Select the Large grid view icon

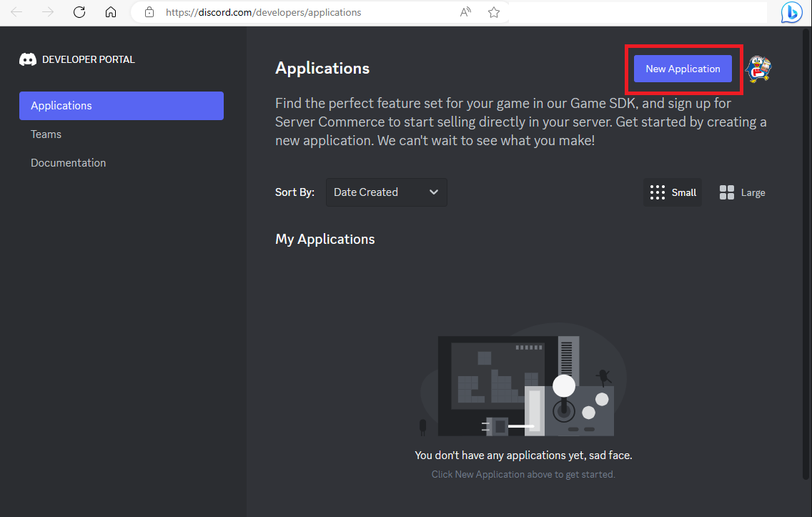(726, 192)
